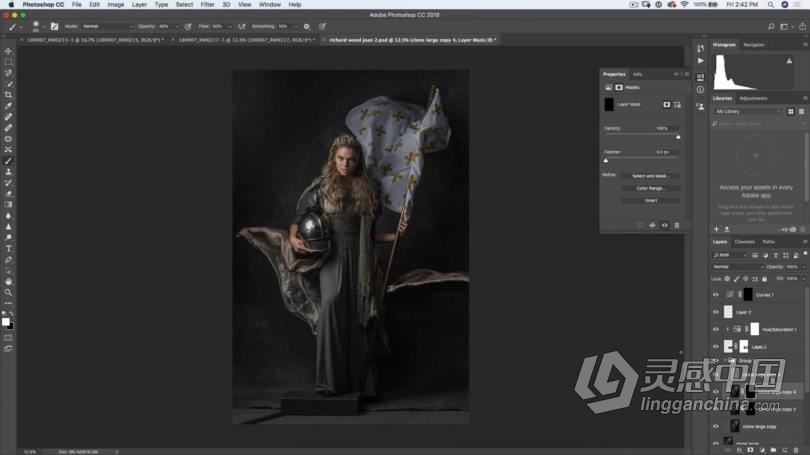Hide the Hue/Saturation 1 layer
This screenshot has width=810, height=455.
tap(716, 330)
